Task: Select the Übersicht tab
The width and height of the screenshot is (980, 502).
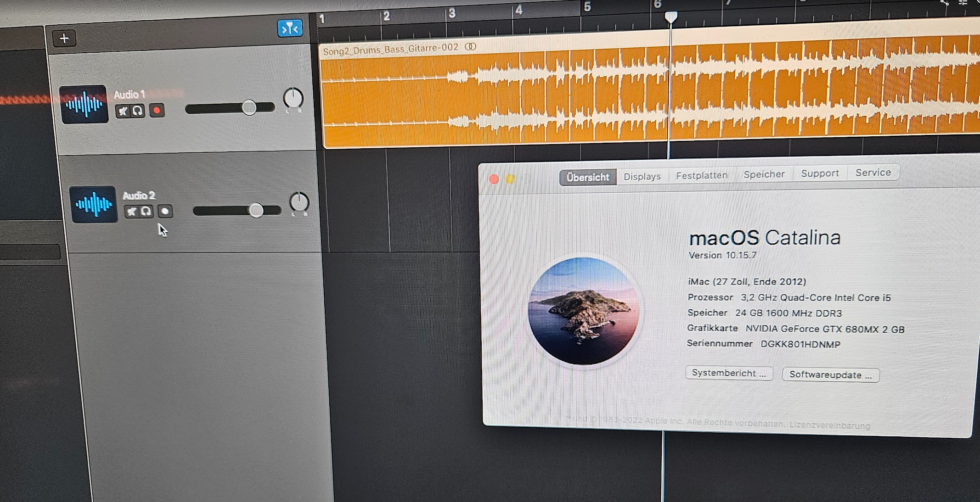Action: pos(588,177)
